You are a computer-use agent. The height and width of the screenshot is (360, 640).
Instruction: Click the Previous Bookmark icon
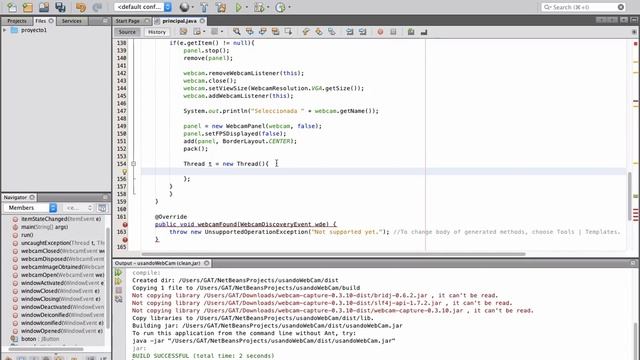pyautogui.click(x=306, y=32)
